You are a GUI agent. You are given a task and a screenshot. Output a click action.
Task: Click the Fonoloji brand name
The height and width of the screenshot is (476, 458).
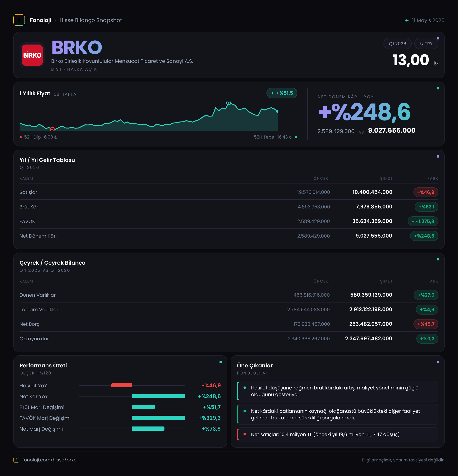pyautogui.click(x=40, y=20)
